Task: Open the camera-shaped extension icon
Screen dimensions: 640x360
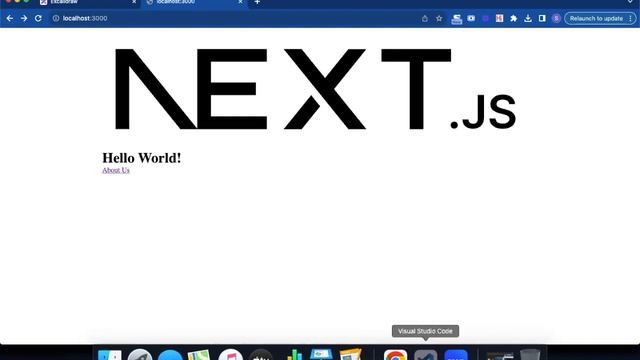Action: point(471,18)
